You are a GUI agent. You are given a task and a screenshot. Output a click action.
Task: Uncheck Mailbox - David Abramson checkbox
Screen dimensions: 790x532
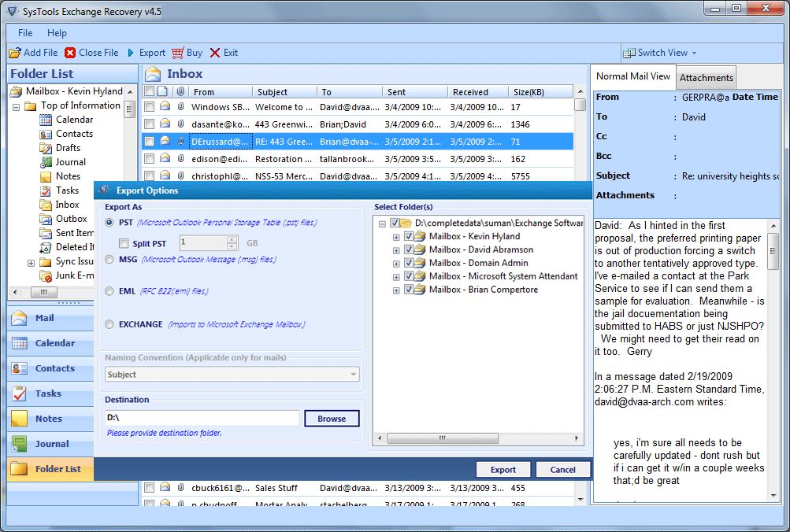coord(408,249)
